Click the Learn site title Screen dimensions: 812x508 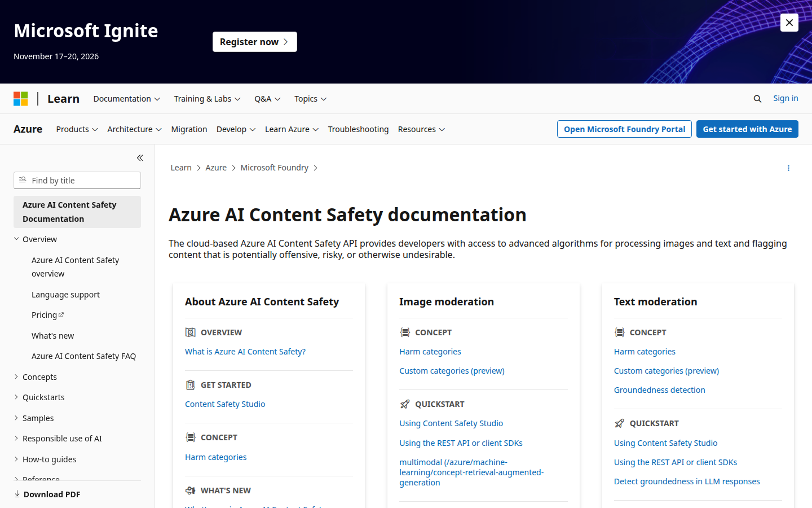coord(64,99)
